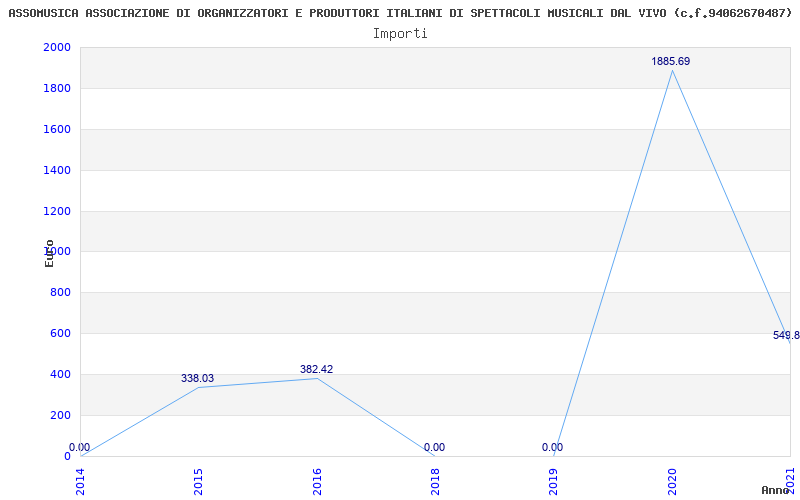Click the 2021 x-axis year label
This screenshot has width=800, height=500.
[790, 481]
